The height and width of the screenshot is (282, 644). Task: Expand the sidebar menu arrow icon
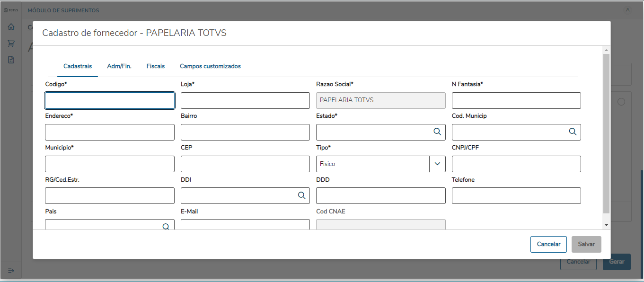[11, 270]
